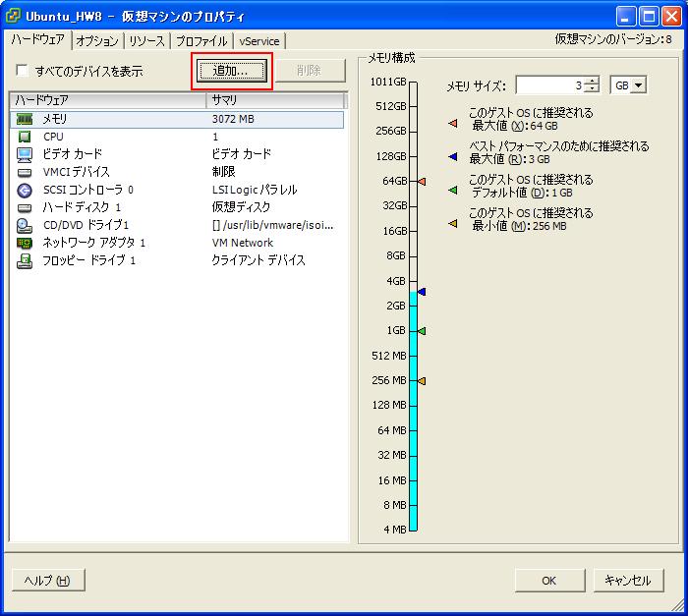688x616 pixels.
Task: Click the video card monitor icon
Action: click(25, 154)
